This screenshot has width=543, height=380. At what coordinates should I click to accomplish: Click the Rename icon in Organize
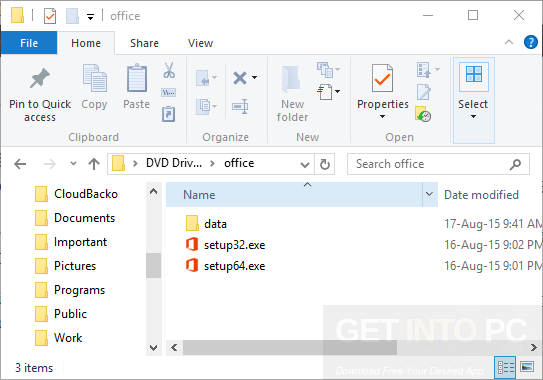click(x=240, y=106)
